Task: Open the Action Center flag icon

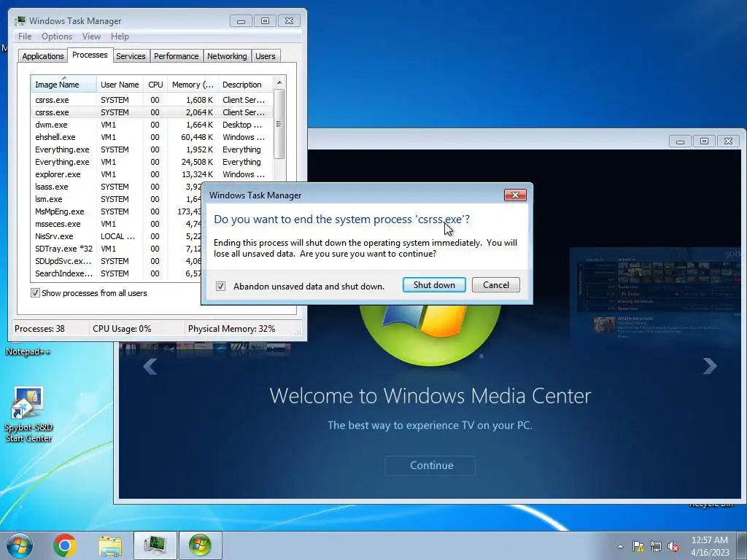Action: [x=638, y=546]
